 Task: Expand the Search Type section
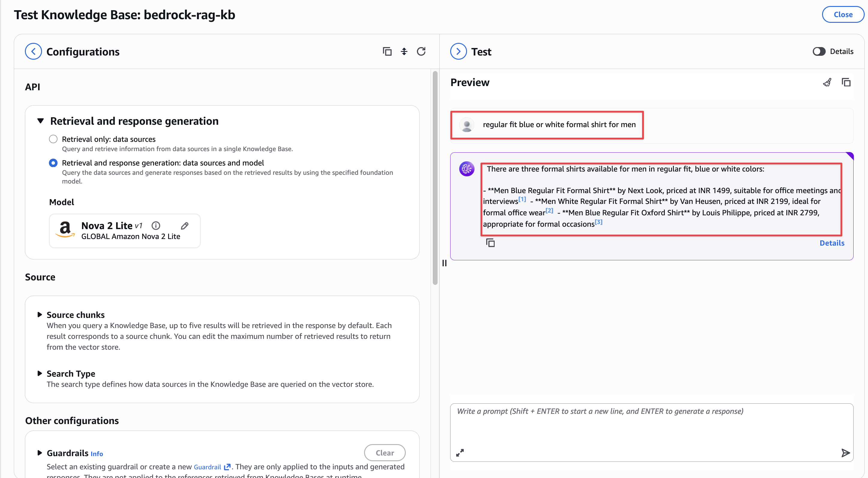(39, 373)
